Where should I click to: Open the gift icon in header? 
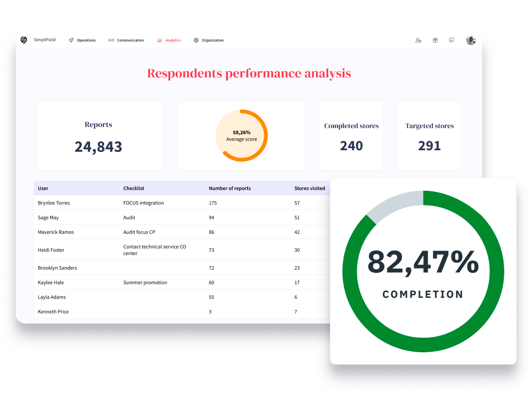(435, 40)
